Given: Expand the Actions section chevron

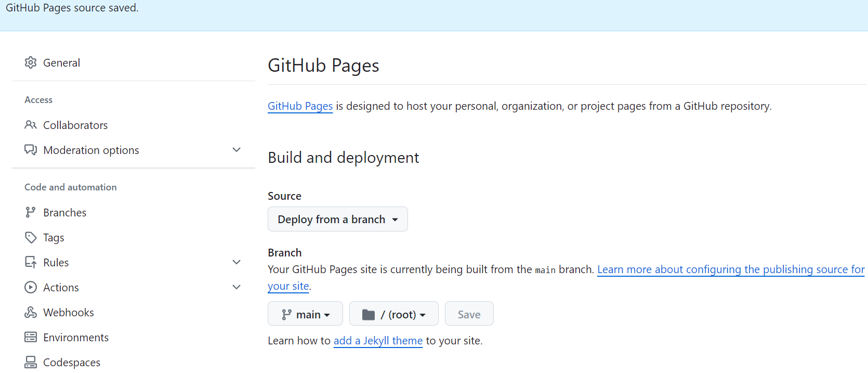Looking at the screenshot, I should 236,287.
